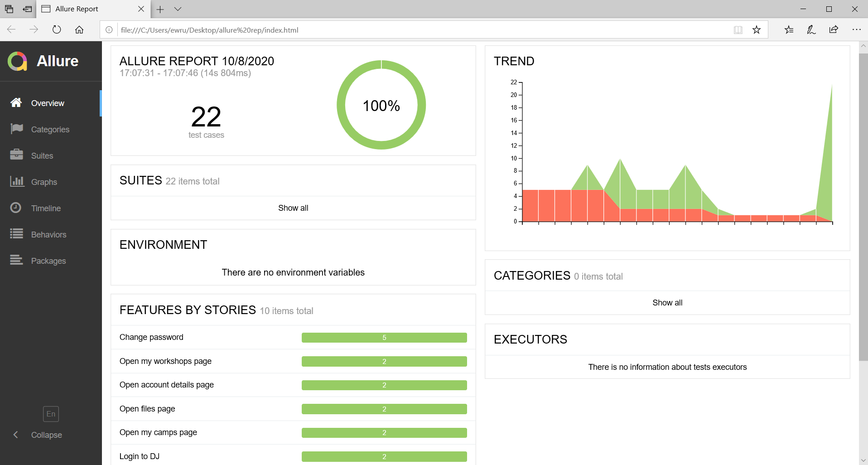The height and width of the screenshot is (465, 868).
Task: Toggle the browser reading view icon
Action: (x=738, y=30)
